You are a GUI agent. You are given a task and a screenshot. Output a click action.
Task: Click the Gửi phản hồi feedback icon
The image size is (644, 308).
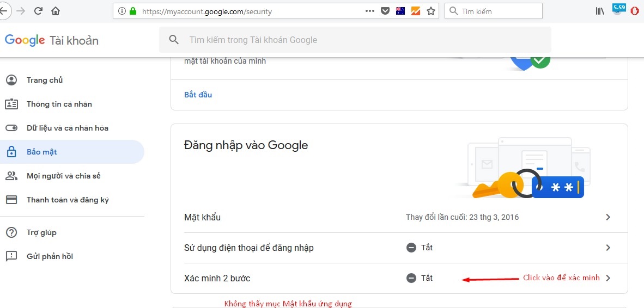click(11, 256)
